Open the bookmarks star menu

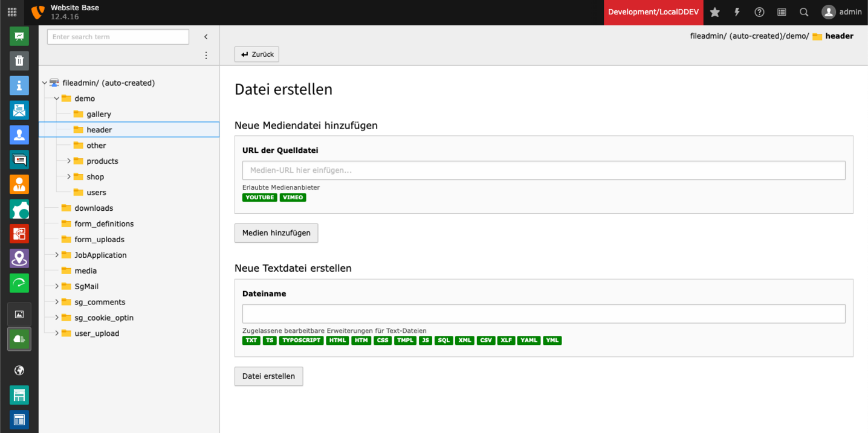click(x=714, y=12)
